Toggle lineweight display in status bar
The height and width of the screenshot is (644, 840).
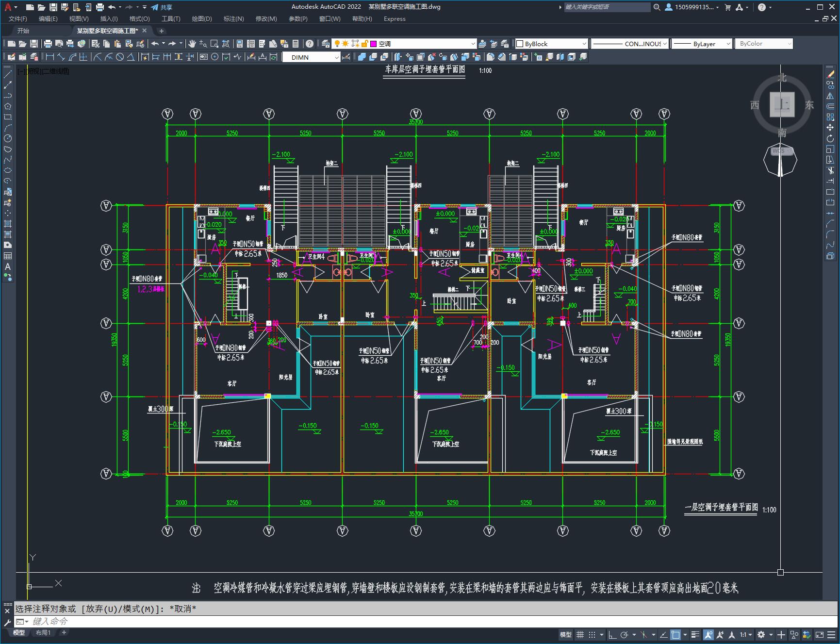(x=695, y=634)
